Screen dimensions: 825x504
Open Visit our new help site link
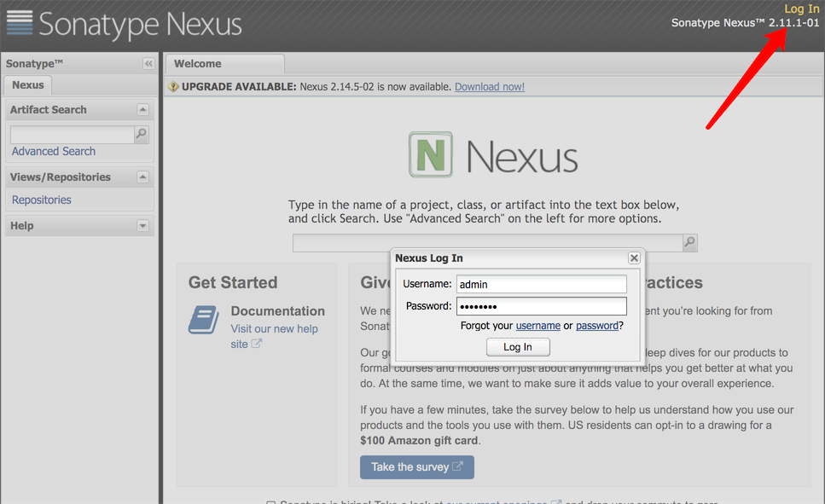pos(274,336)
